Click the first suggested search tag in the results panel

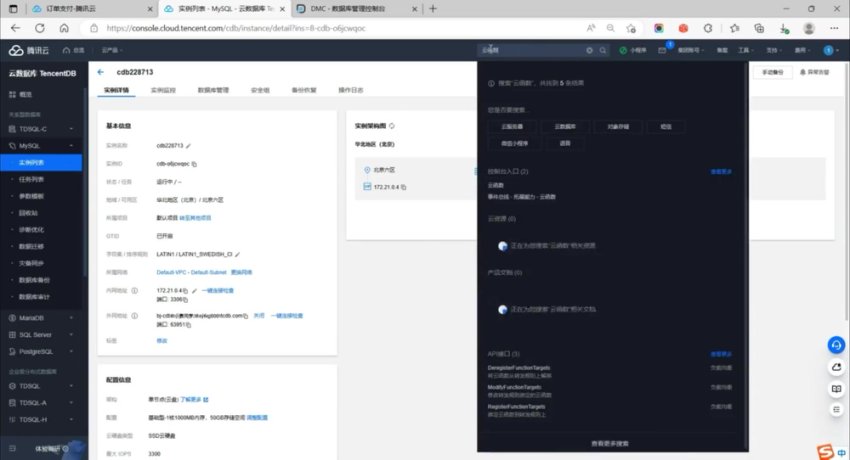pyautogui.click(x=512, y=127)
